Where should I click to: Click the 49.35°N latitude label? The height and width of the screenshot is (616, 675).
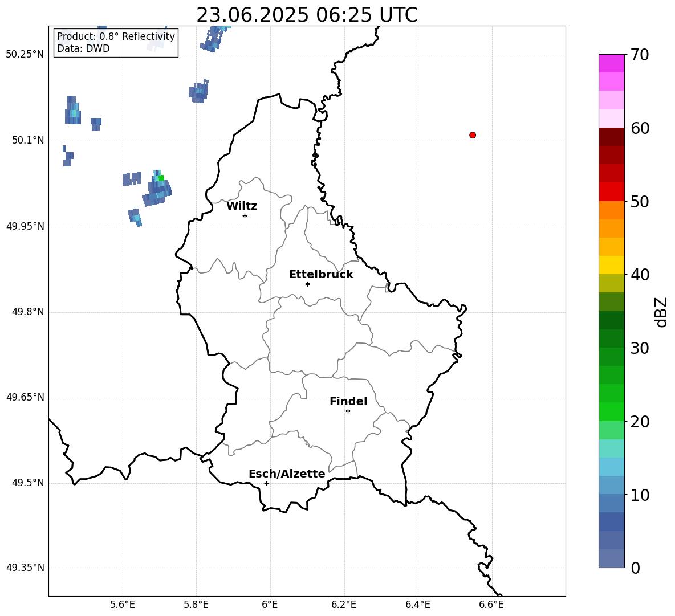click(x=25, y=568)
